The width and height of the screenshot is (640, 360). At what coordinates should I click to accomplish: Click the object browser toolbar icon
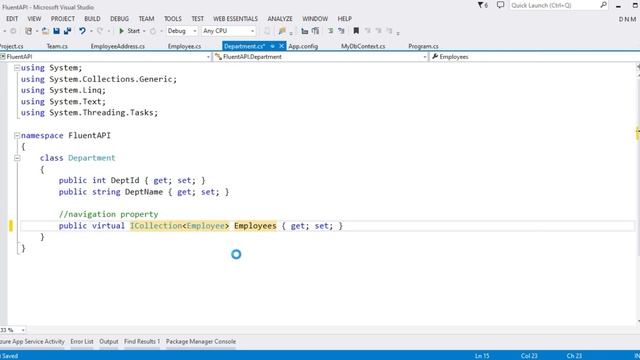315,31
